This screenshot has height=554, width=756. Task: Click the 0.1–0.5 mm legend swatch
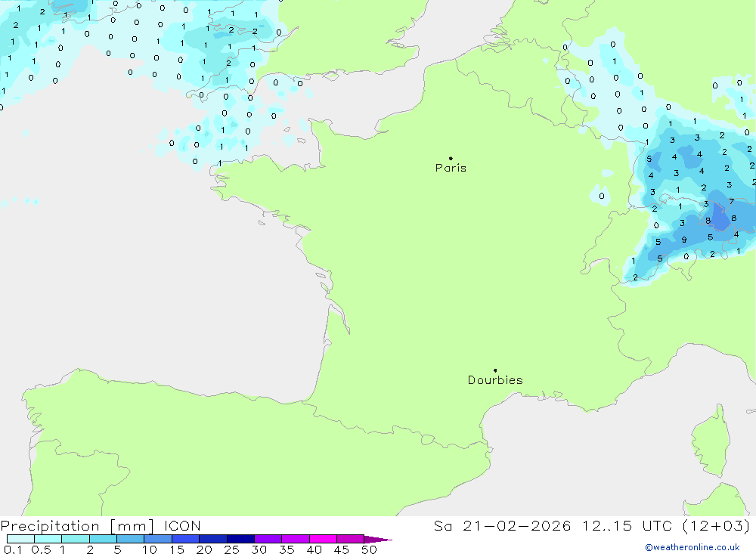(20, 539)
